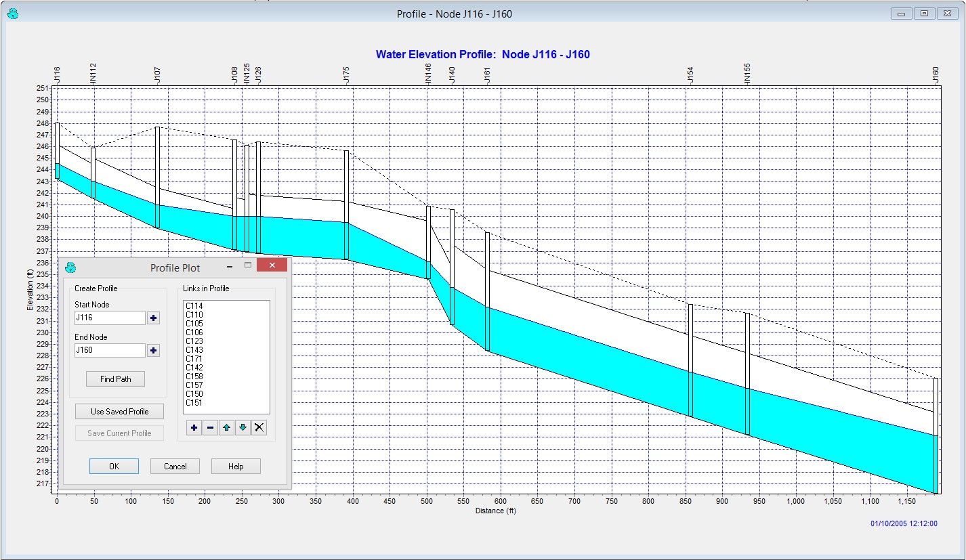Open Help for Profile Plot
The width and height of the screenshot is (966, 560).
pos(236,467)
